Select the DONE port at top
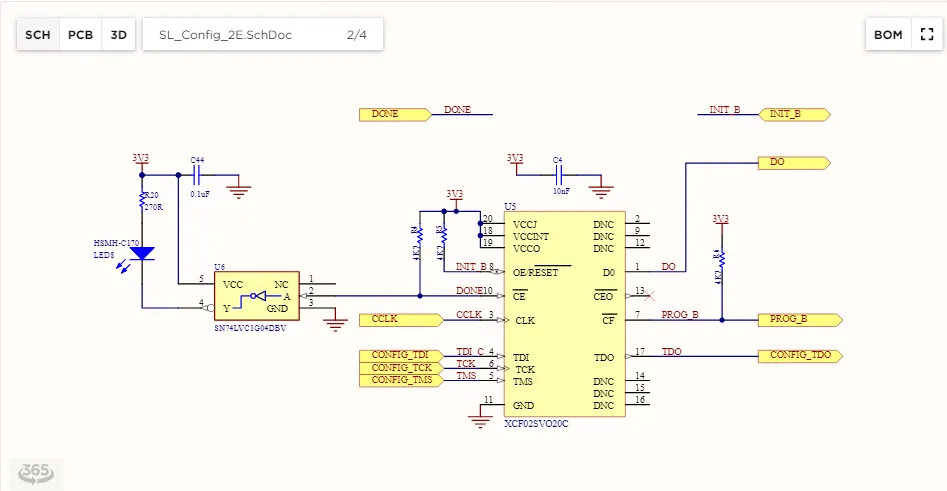947x491 pixels. (x=395, y=114)
